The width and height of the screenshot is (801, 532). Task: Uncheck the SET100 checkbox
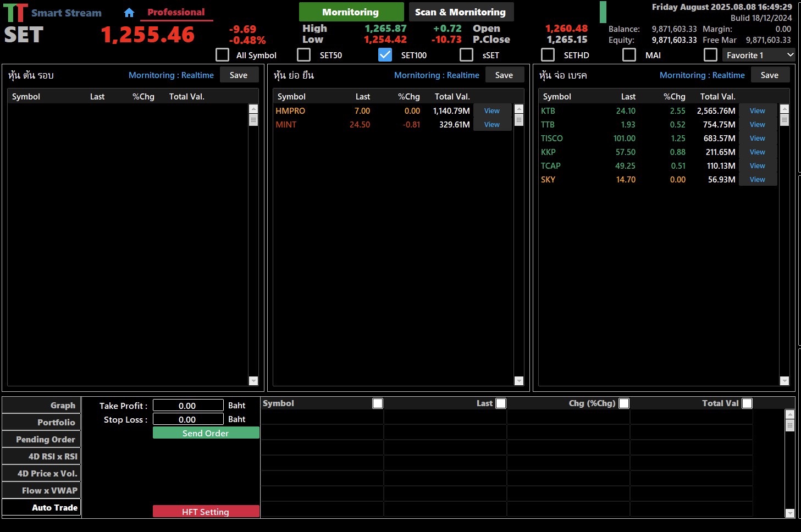[x=385, y=55]
